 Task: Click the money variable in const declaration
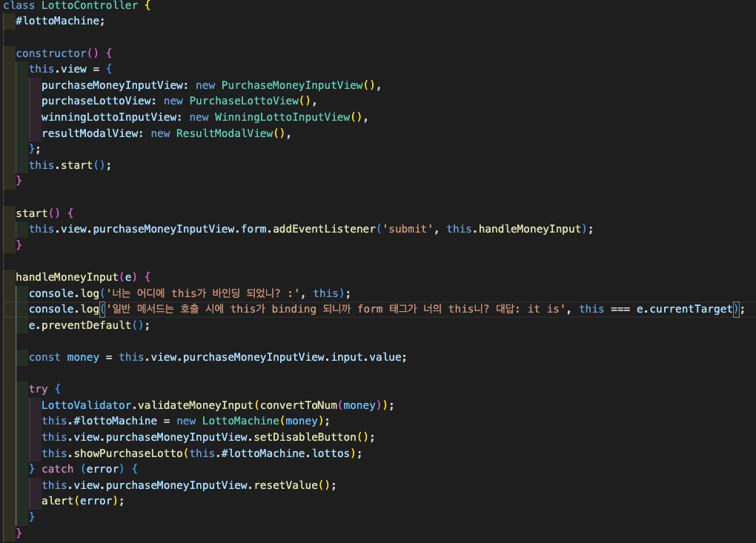point(82,357)
